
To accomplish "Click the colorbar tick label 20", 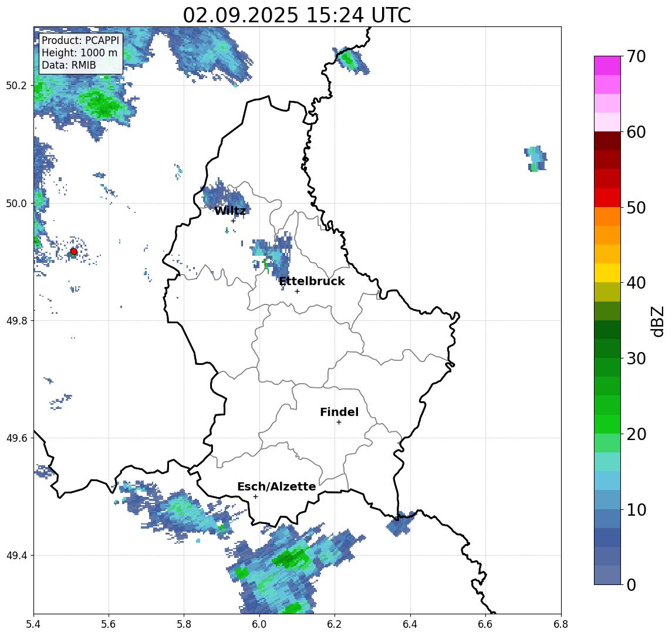I will tap(636, 434).
